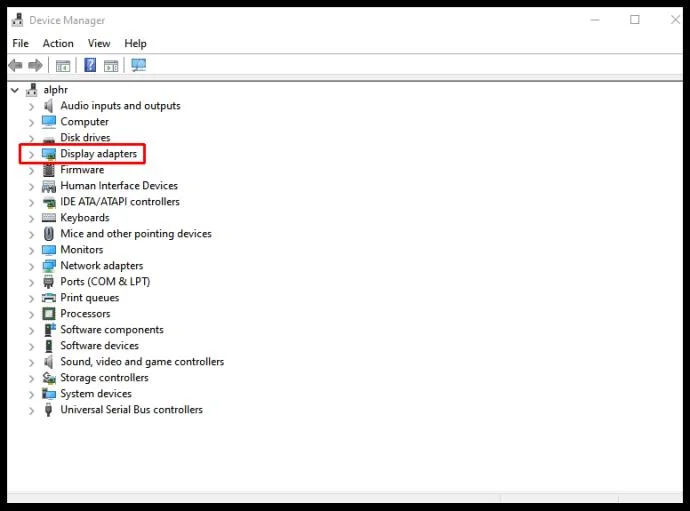Select the Mice and other pointing devices label
The height and width of the screenshot is (511, 690).
coord(136,234)
